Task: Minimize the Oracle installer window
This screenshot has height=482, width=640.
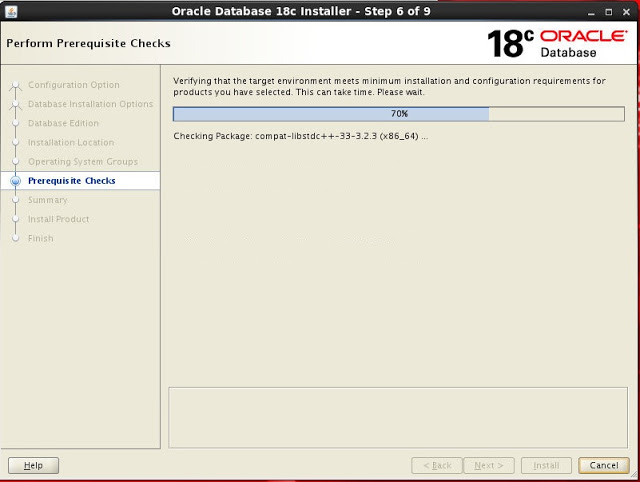Action: click(588, 11)
